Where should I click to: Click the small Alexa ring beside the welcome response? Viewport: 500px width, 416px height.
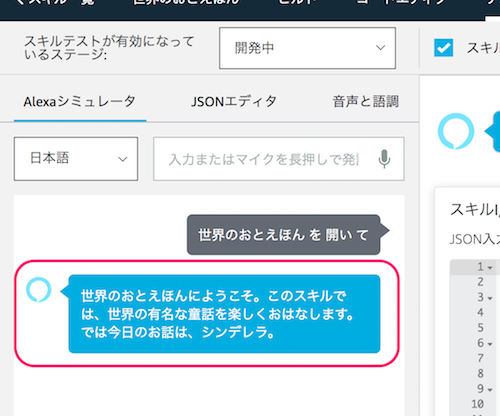point(39,290)
